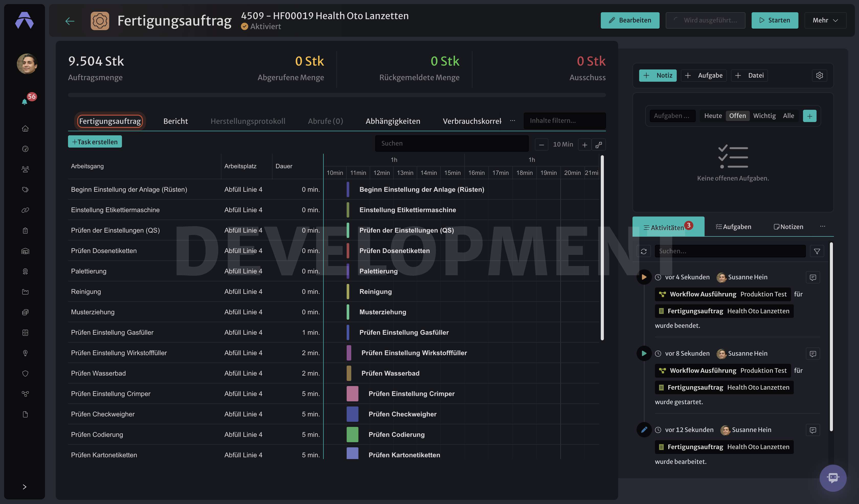Comment on the activity from 4 seconds ago
Screen dimensions: 859x504
813,278
